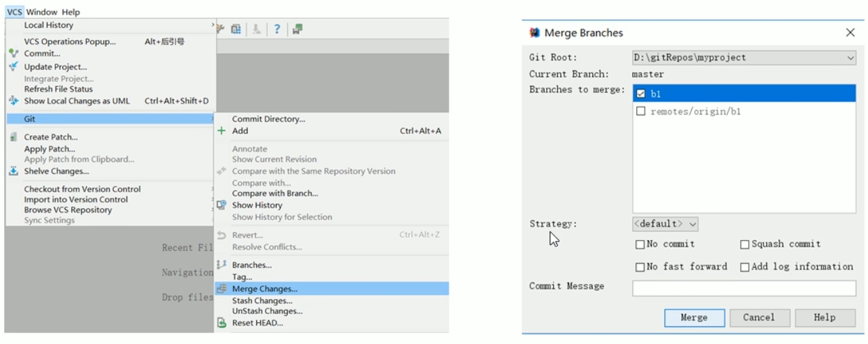Click the Cancel button in dialog
Image resolution: width=868 pixels, height=344 pixels.
point(758,318)
